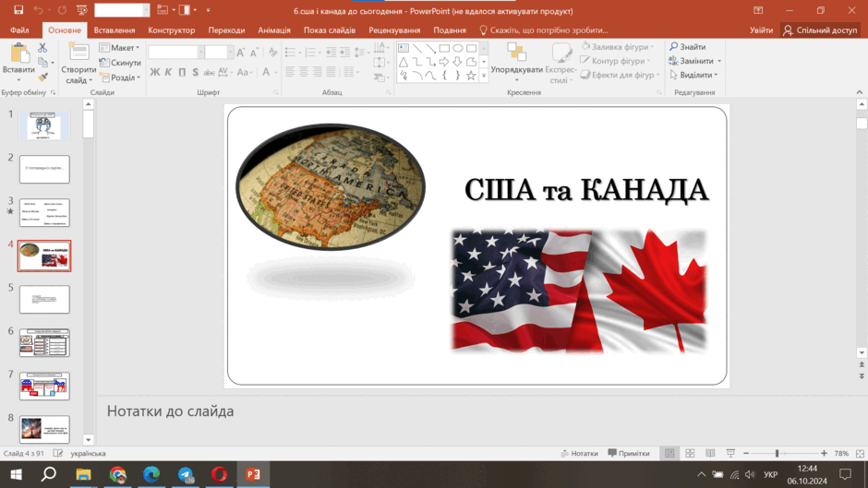Switch to Reading view in the status bar

[710, 453]
